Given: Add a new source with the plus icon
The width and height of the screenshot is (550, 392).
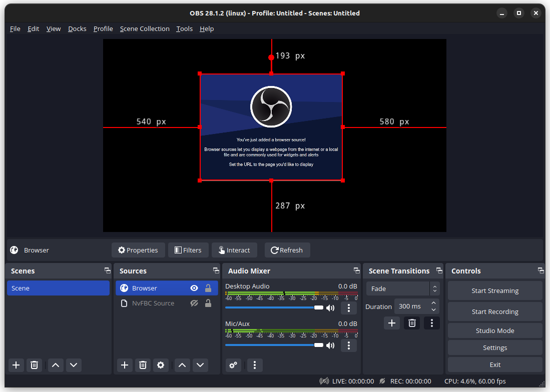Looking at the screenshot, I should [x=125, y=365].
